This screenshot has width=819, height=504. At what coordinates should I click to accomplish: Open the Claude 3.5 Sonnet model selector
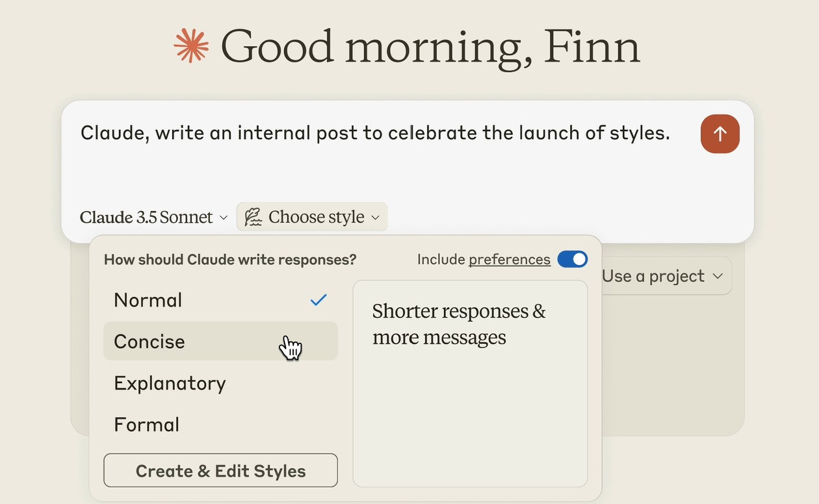tap(153, 217)
